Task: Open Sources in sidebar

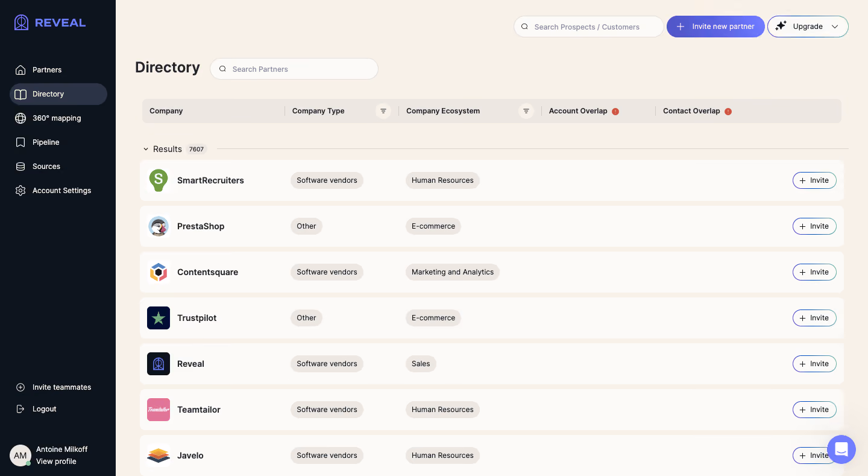Action: 58,167
